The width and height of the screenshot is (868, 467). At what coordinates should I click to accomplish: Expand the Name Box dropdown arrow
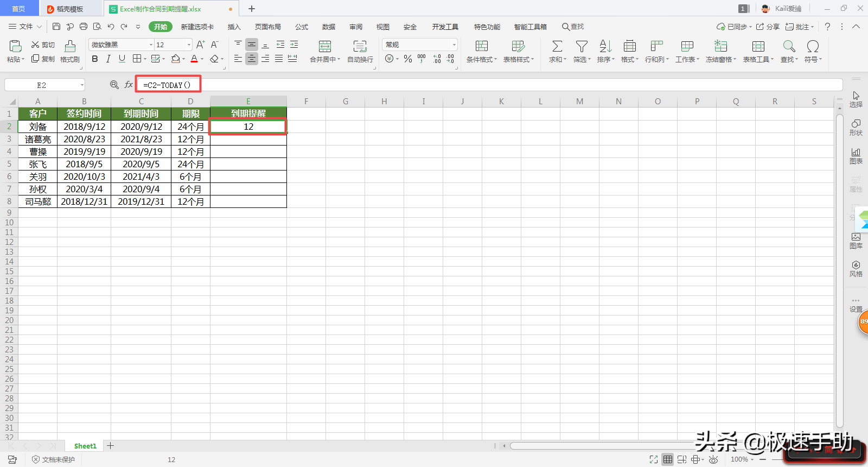click(x=82, y=85)
